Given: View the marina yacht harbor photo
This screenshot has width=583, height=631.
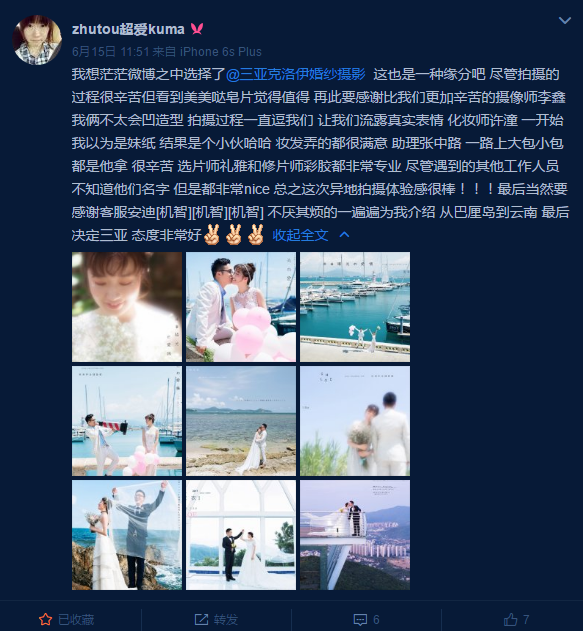Looking at the screenshot, I should (355, 307).
